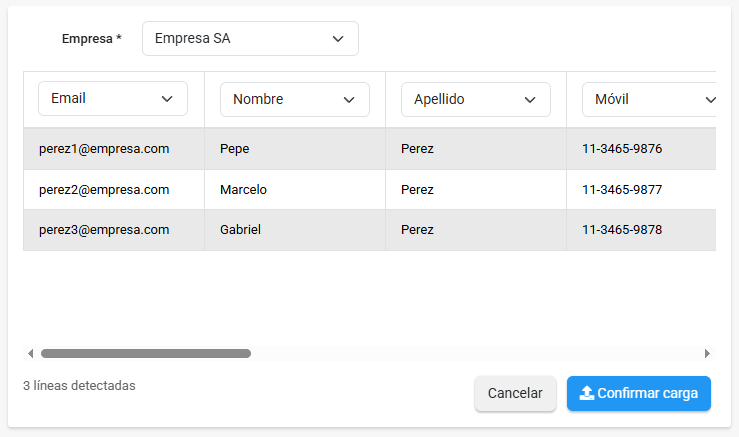Click the Gabriel name cell
This screenshot has height=437, width=739.
[240, 229]
